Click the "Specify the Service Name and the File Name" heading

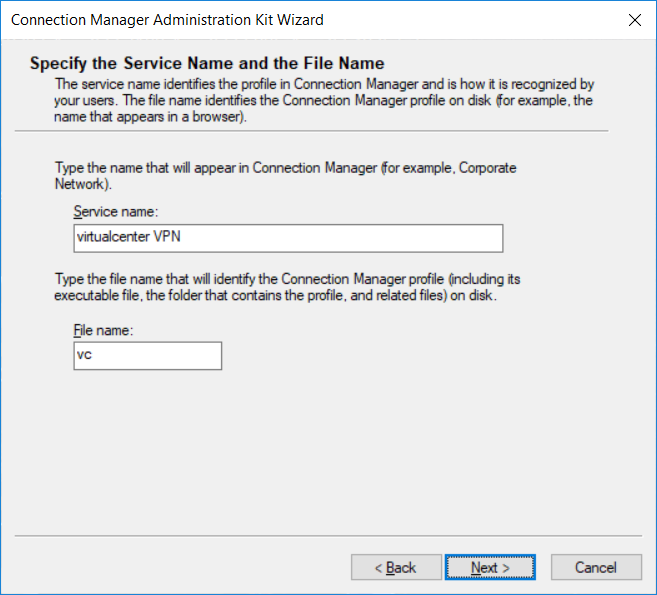pyautogui.click(x=207, y=63)
